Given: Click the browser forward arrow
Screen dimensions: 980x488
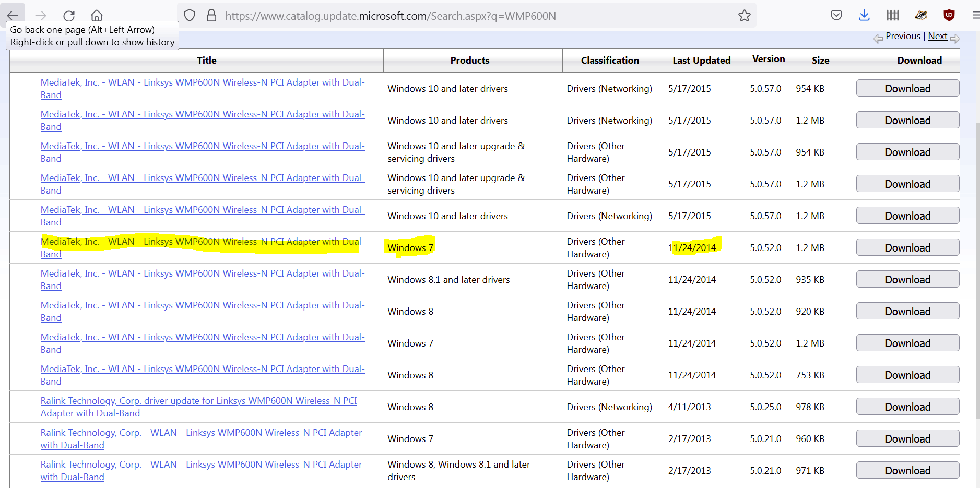Looking at the screenshot, I should click(x=41, y=16).
